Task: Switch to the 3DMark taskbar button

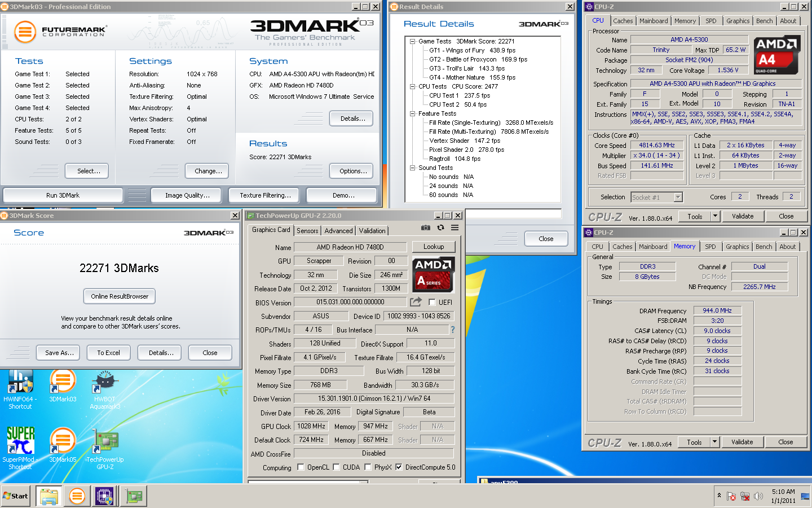Action: 77,496
